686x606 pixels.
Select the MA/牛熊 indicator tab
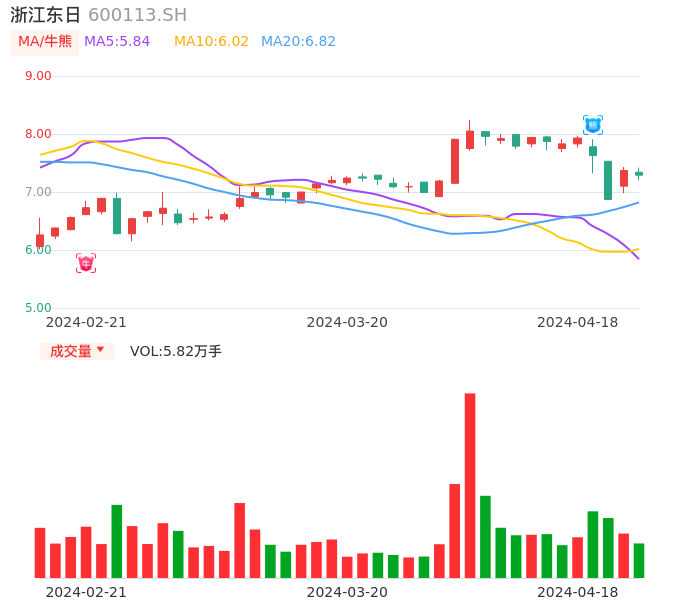(x=45, y=42)
